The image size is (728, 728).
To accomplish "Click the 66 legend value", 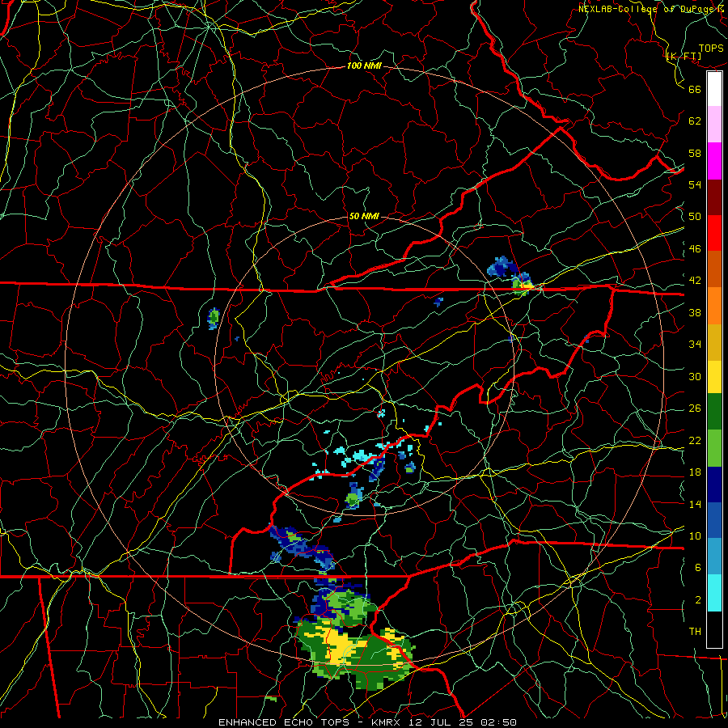I will click(695, 89).
